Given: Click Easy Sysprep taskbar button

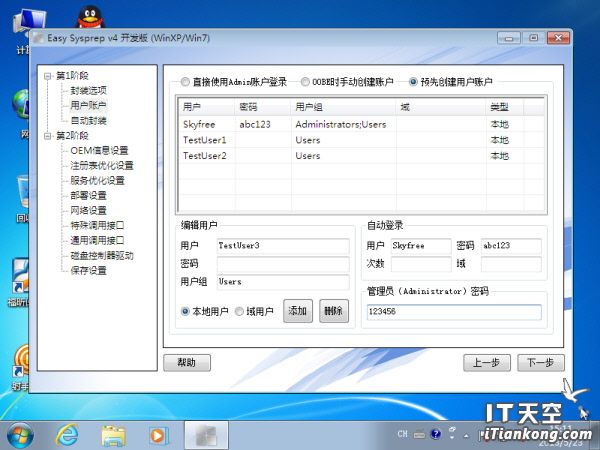Looking at the screenshot, I should [x=207, y=435].
